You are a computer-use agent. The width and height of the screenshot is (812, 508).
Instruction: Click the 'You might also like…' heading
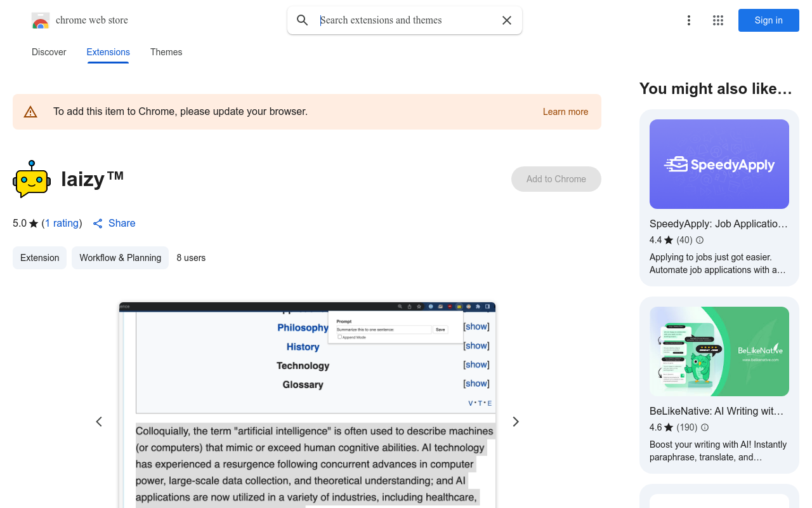coord(716,89)
